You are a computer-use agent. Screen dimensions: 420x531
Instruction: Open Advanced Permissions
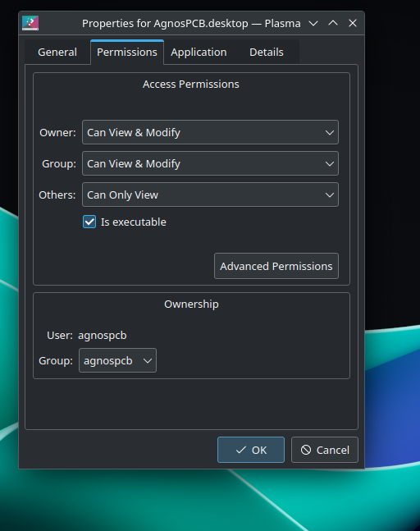(x=276, y=266)
